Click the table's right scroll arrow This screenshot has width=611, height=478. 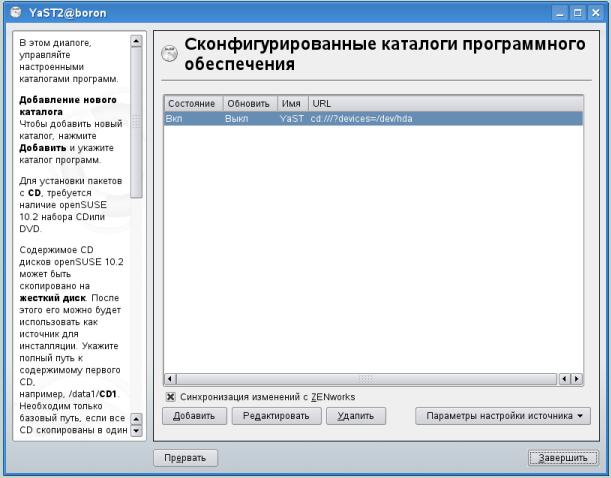(x=577, y=378)
